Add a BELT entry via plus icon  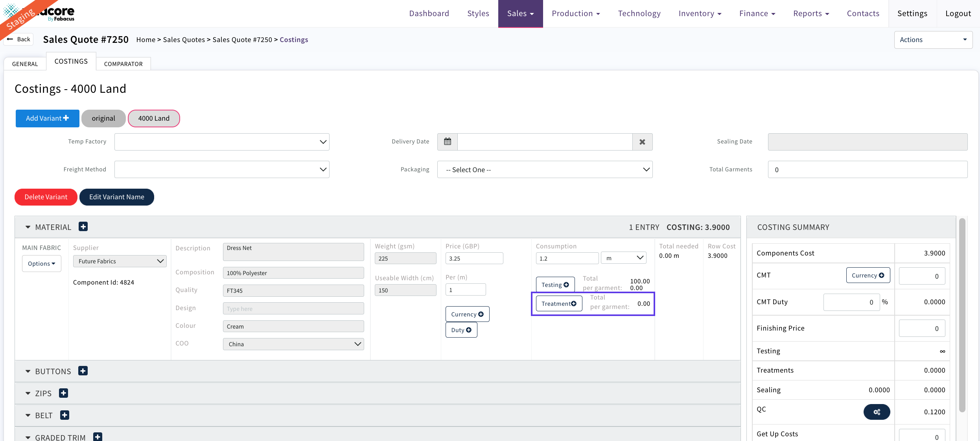tap(64, 415)
